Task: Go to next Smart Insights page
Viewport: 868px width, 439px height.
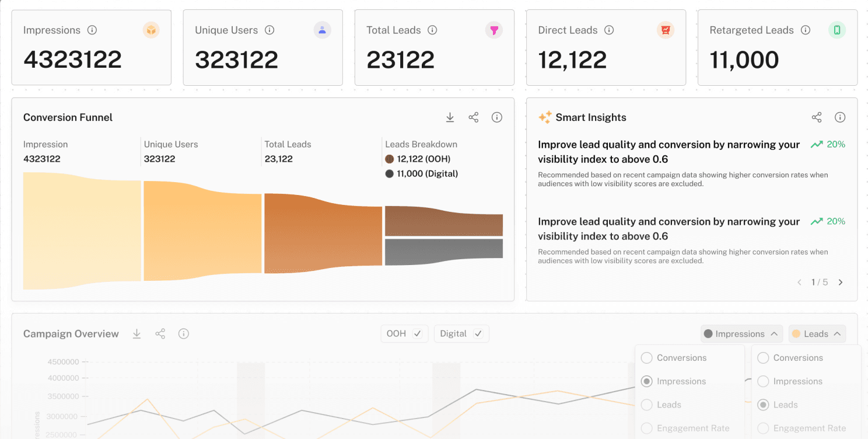Action: tap(841, 282)
